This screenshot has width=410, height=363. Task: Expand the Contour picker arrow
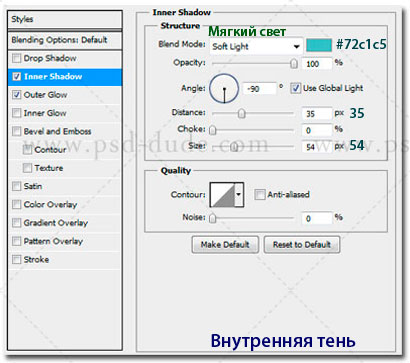239,194
